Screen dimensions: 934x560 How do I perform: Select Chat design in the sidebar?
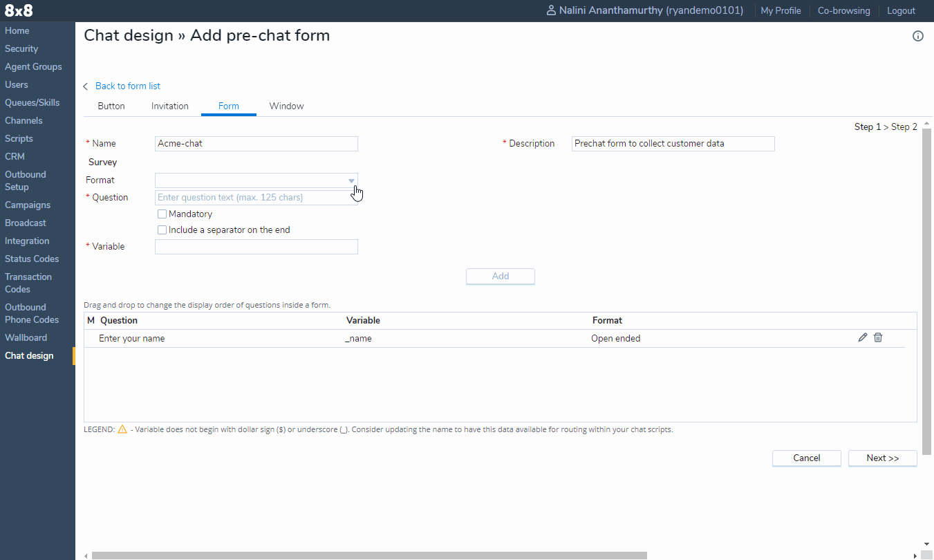coord(29,355)
